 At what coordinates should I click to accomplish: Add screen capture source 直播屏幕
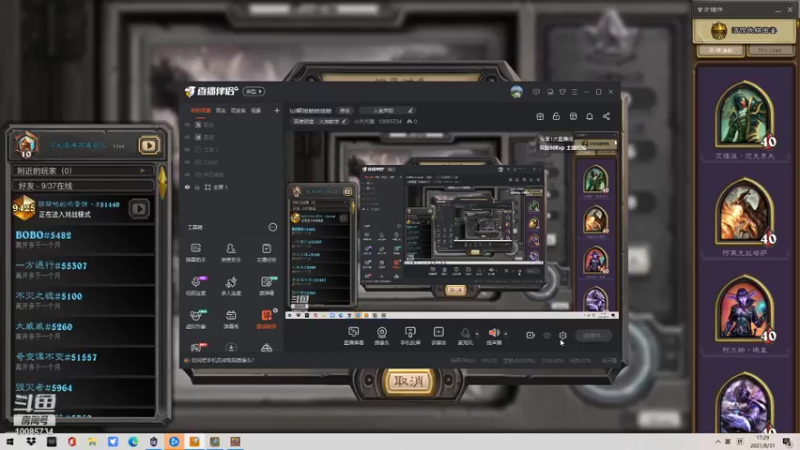pyautogui.click(x=354, y=336)
